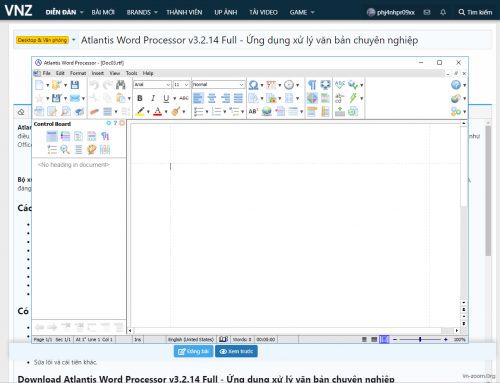Toggle Bold formatting
Image resolution: width=500 pixels, height=383 pixels.
pyautogui.click(x=140, y=98)
